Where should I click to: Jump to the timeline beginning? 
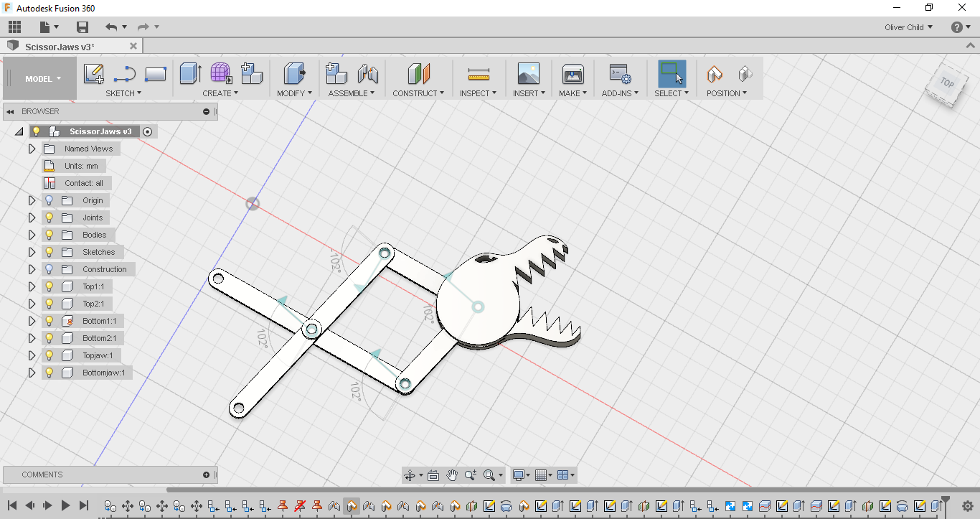tap(12, 505)
